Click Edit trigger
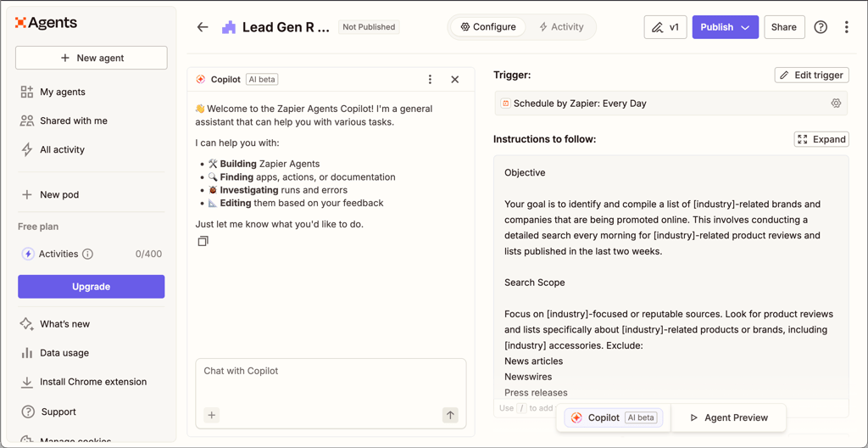Image resolution: width=868 pixels, height=448 pixels. tap(811, 75)
